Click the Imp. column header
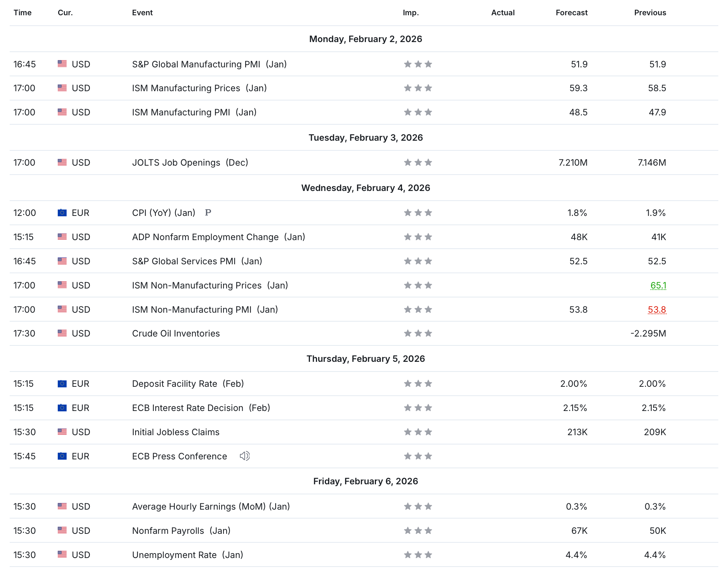The width and height of the screenshot is (728, 577). pos(411,13)
